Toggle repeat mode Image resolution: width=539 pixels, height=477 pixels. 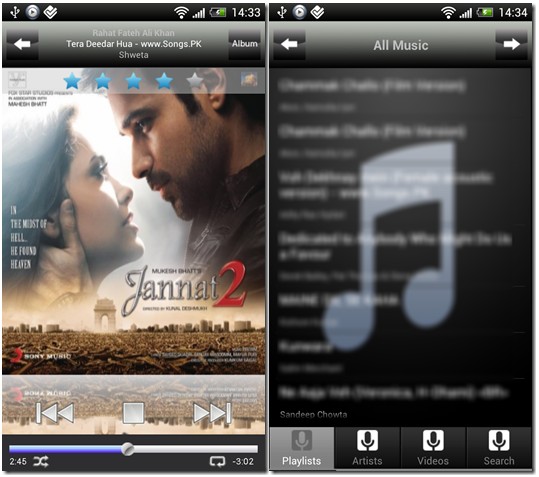click(218, 462)
